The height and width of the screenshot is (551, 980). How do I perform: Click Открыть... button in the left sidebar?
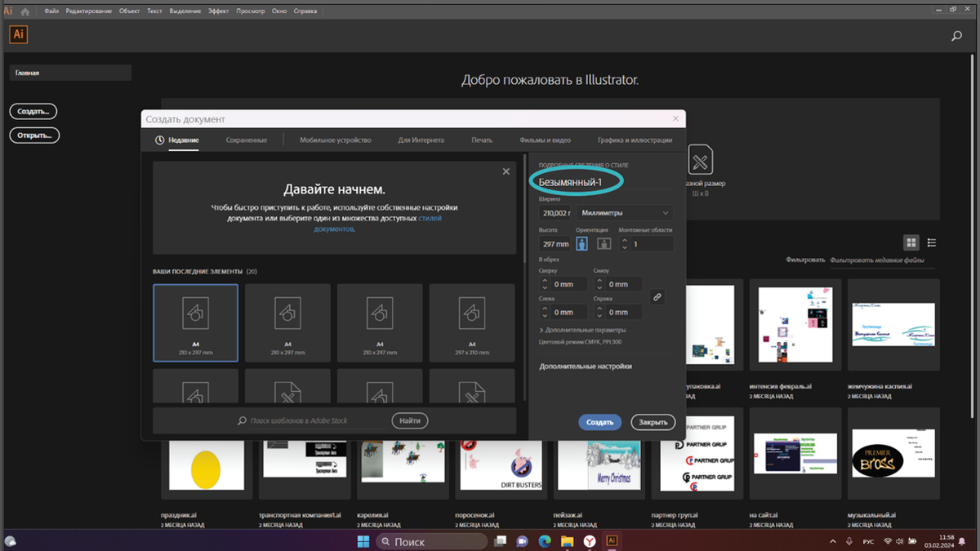coord(34,136)
